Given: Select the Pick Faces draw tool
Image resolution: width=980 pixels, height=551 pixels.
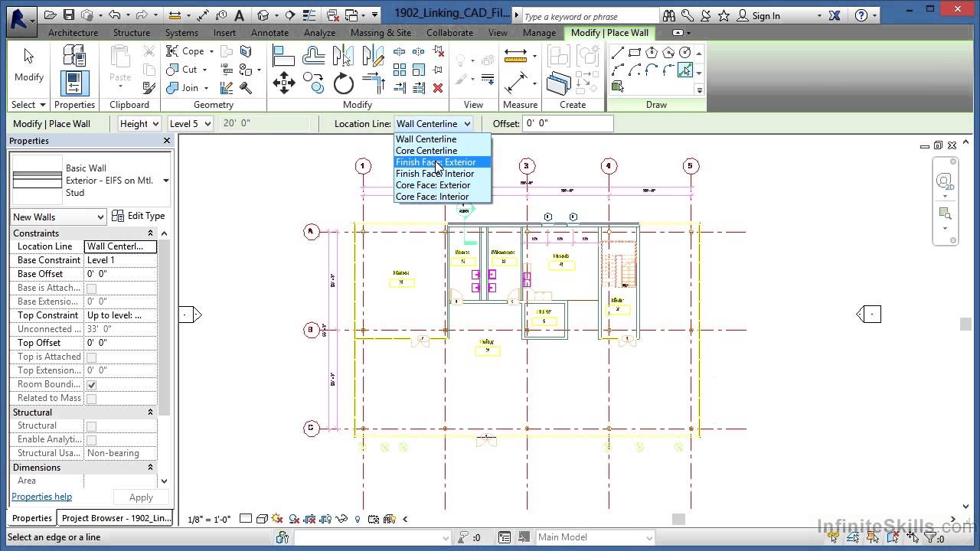Looking at the screenshot, I should coord(618,86).
